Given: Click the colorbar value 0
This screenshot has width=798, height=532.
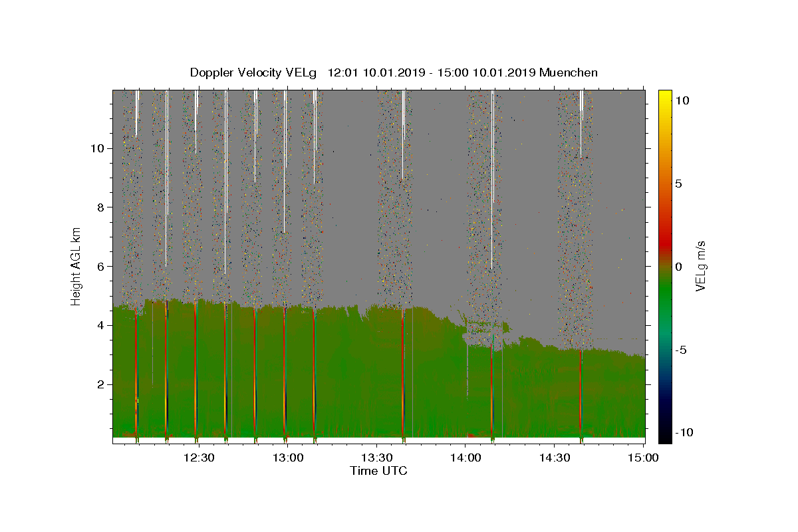Looking at the screenshot, I should (678, 266).
